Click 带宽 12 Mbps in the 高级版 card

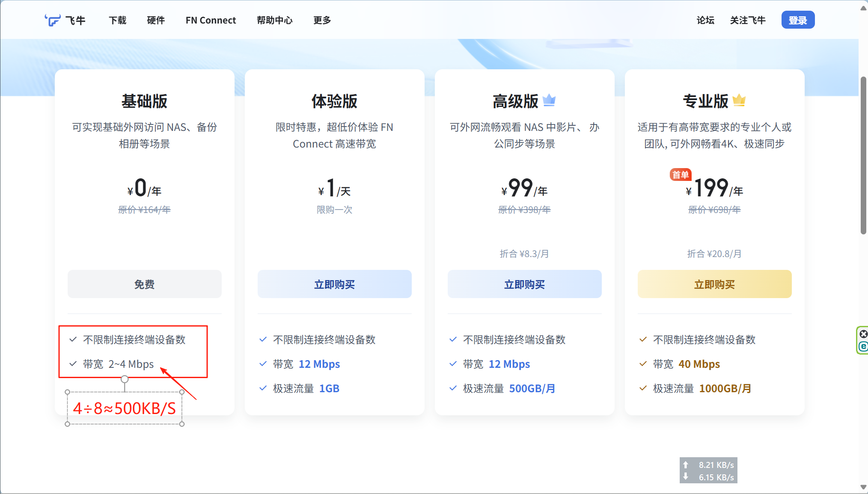tap(496, 364)
